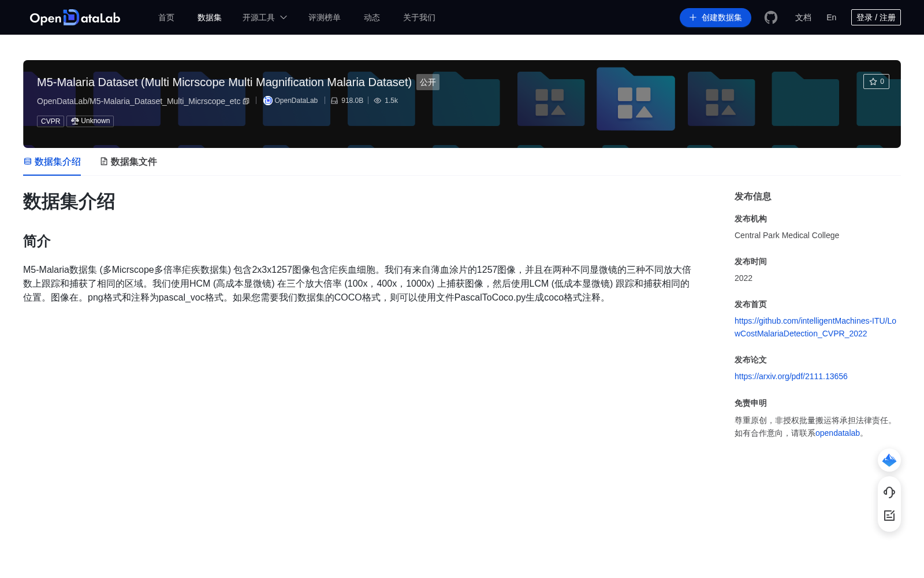This screenshot has height=578, width=924.
Task: Expand the 开源工具 dropdown menu
Action: click(265, 17)
